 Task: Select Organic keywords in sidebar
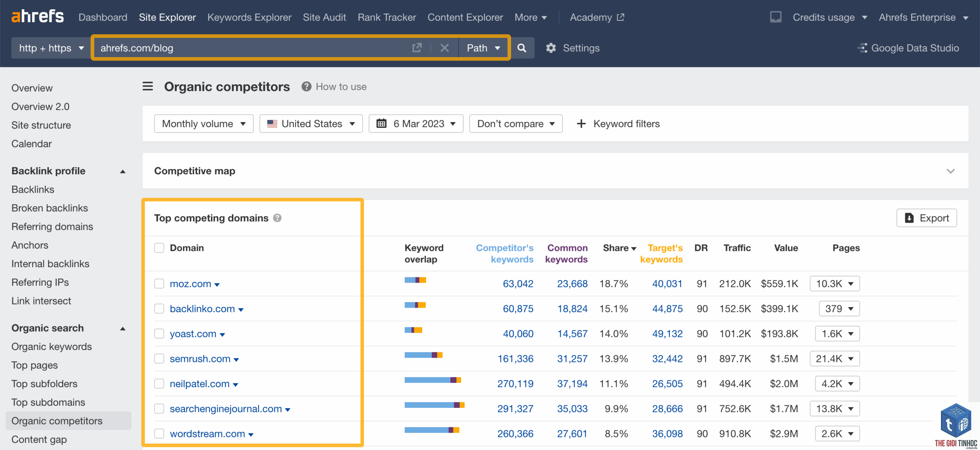point(52,347)
